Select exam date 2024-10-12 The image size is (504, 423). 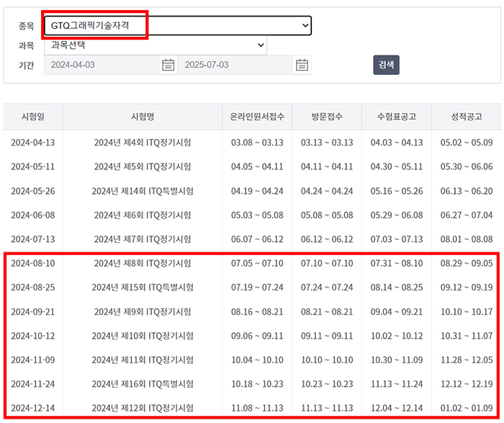click(x=33, y=336)
